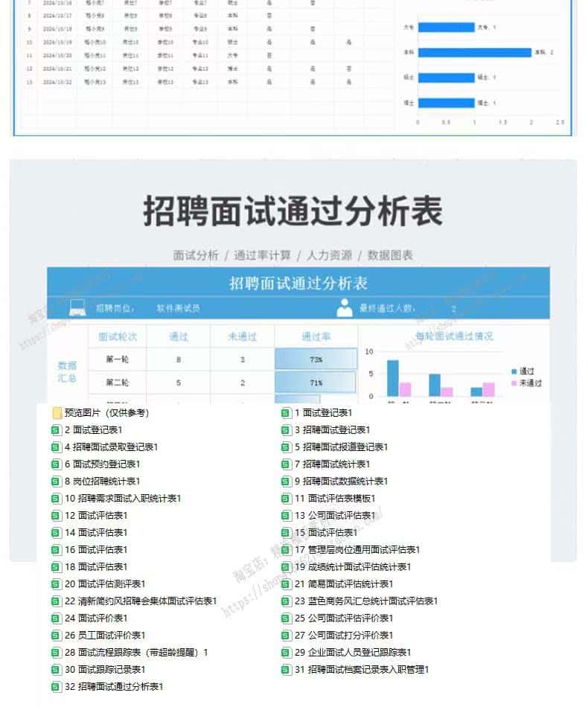Click the pink 未通过 legend swatch
Viewport: 588px width, 707px height.
[514, 383]
